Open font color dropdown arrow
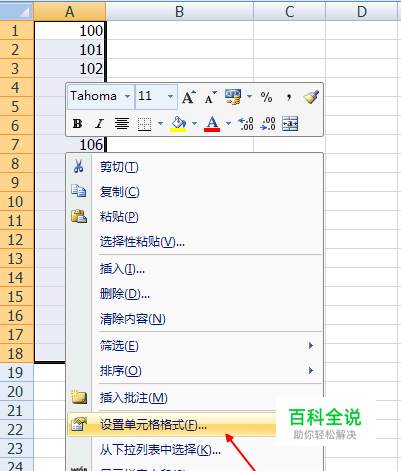 [x=228, y=124]
